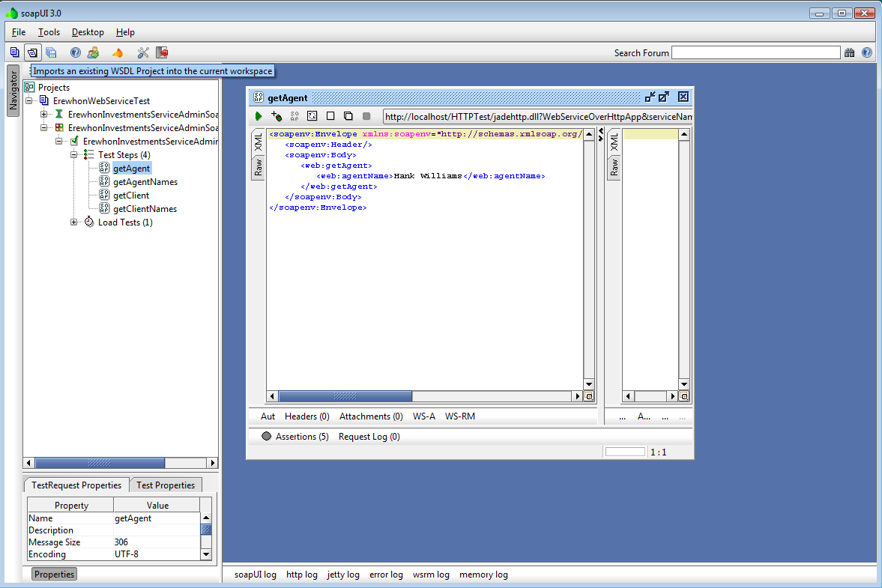
Task: Open the Tools menu
Action: [49, 32]
